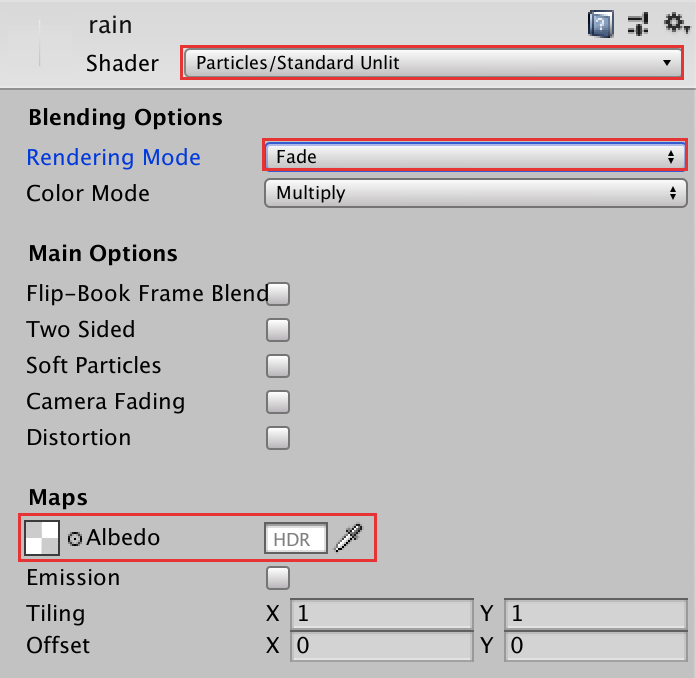696x678 pixels.
Task: Select the Albedo texture thumbnail slot
Action: [41, 538]
